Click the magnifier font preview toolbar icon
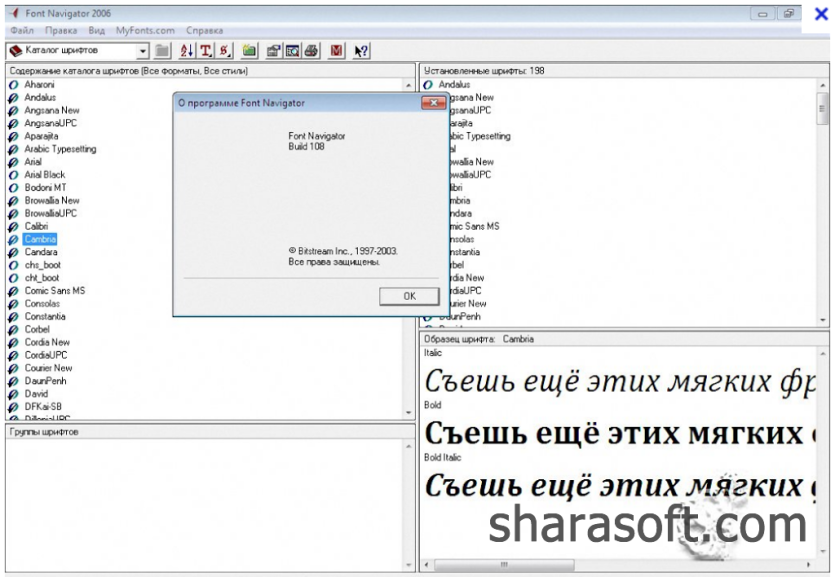 (x=292, y=51)
